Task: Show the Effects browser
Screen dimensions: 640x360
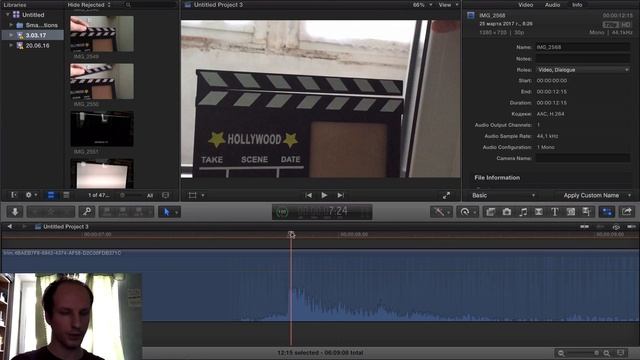Action: click(491, 212)
